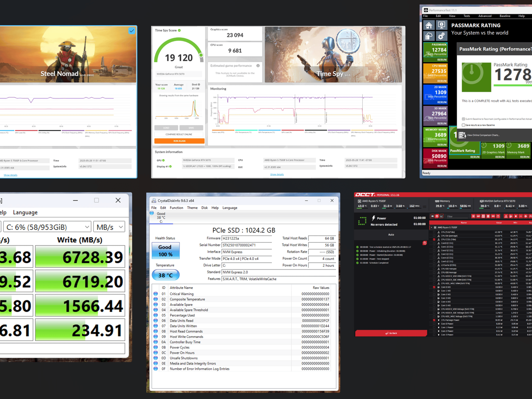Open PerformanceTest Tests menu
The width and height of the screenshot is (532, 399).
pyautogui.click(x=467, y=16)
